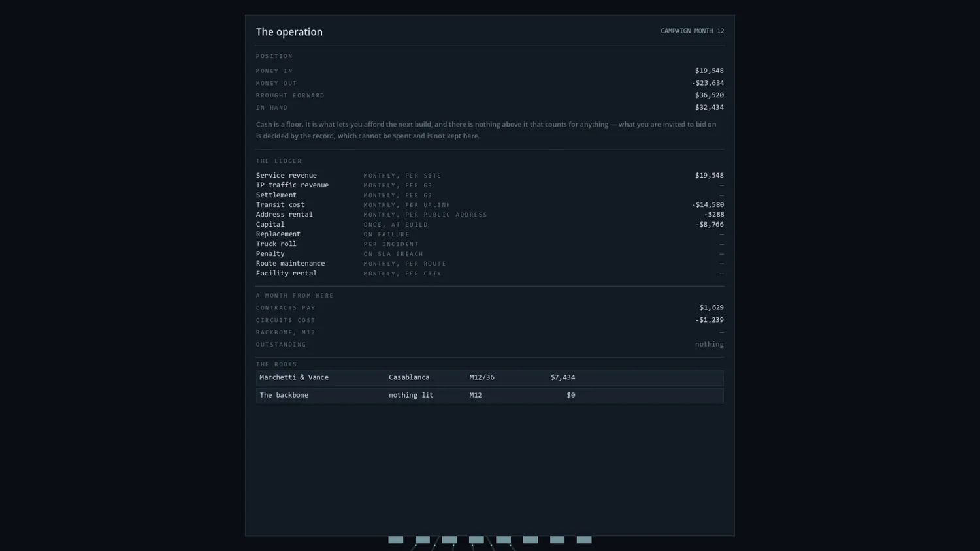
Task: Click the M12/36 contract term cell
Action: pos(482,377)
